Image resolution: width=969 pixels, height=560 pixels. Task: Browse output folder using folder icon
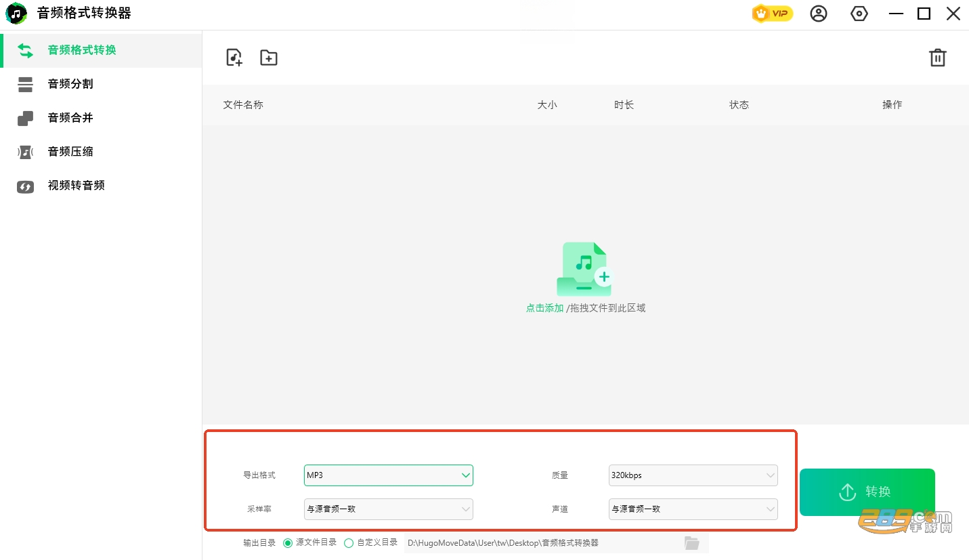691,542
